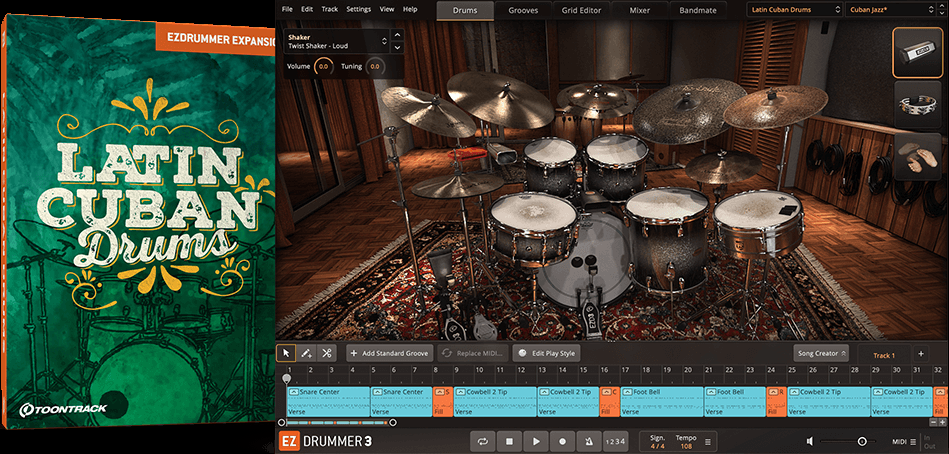Expand the Song Creator panel
The image size is (949, 454).
[x=821, y=353]
